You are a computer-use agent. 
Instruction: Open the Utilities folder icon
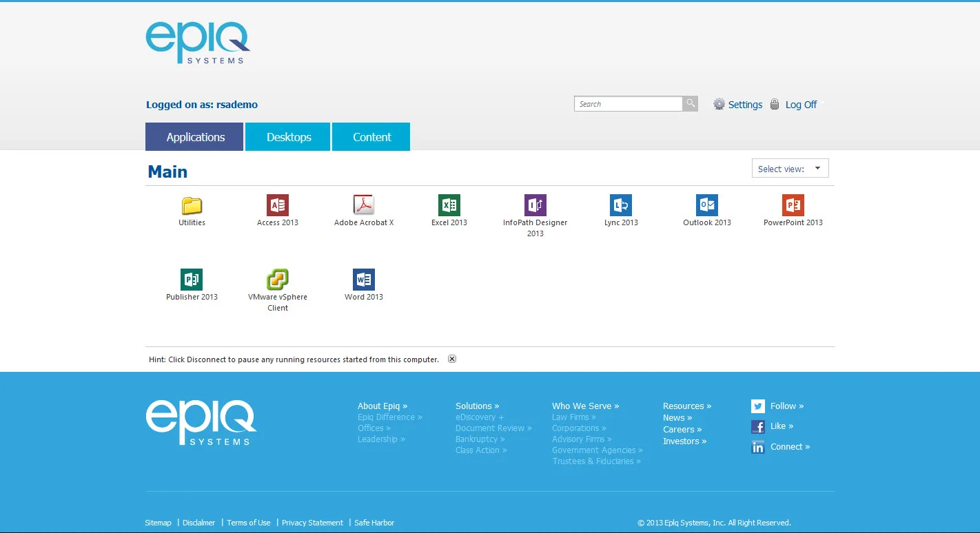pos(192,205)
